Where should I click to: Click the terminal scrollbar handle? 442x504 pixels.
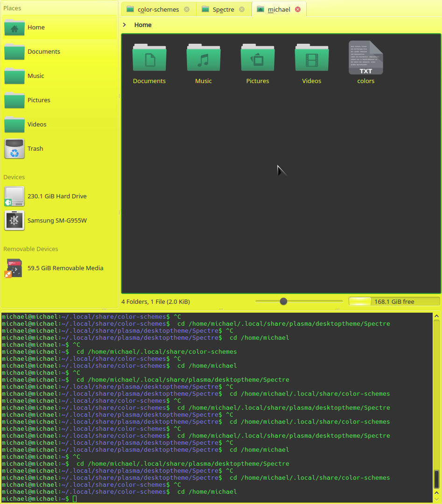click(x=436, y=479)
